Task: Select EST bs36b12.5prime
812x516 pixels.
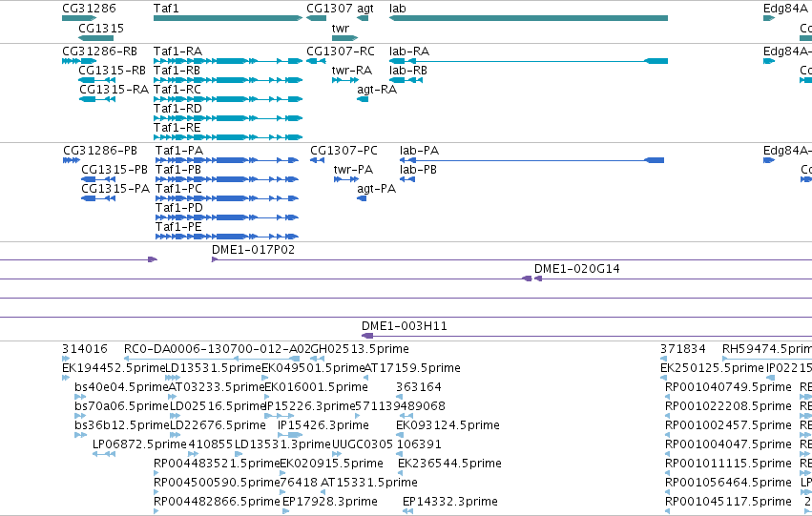Action: point(80,435)
